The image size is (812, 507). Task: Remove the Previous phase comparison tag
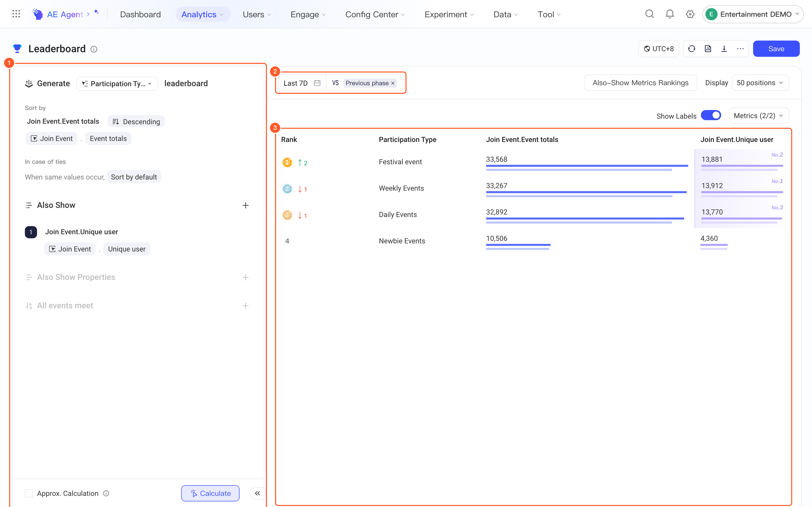click(393, 83)
